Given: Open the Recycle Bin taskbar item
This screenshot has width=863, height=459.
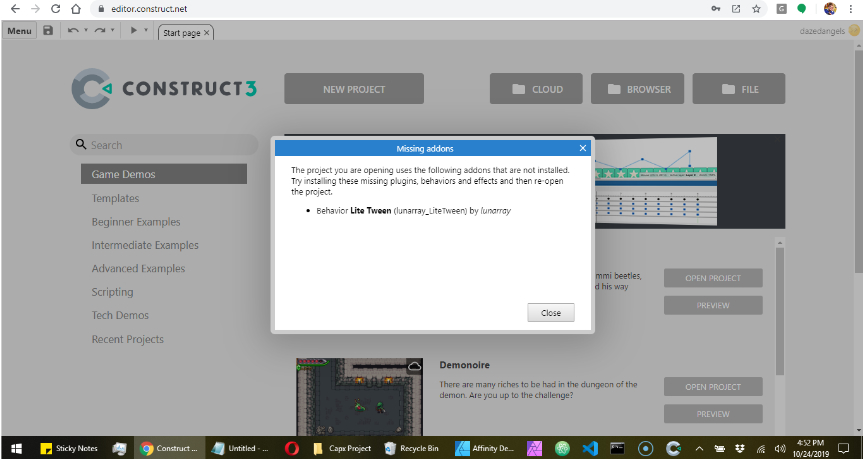Looking at the screenshot, I should 412,448.
